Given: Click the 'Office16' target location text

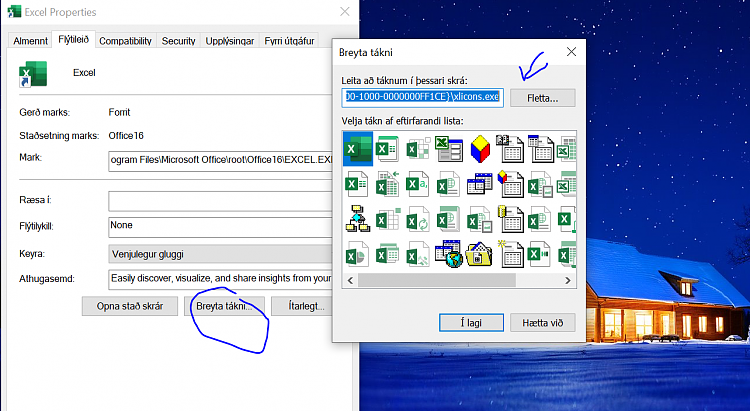Looking at the screenshot, I should click(126, 136).
